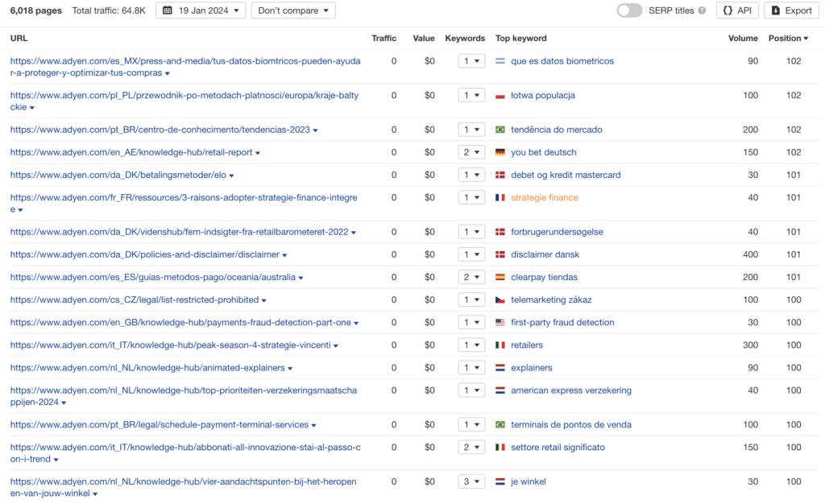Open the Don't compare dropdown
Viewport: 825px width, 504px height.
293,10
